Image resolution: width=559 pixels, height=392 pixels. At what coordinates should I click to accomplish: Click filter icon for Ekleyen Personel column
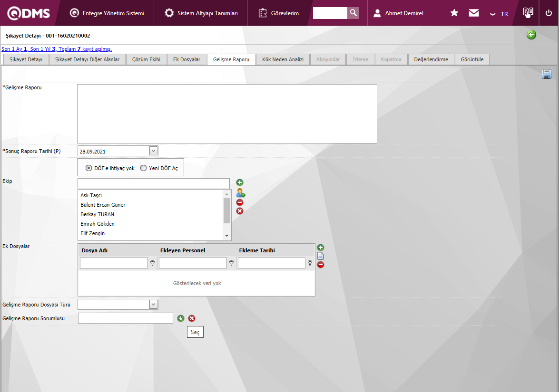coord(231,263)
